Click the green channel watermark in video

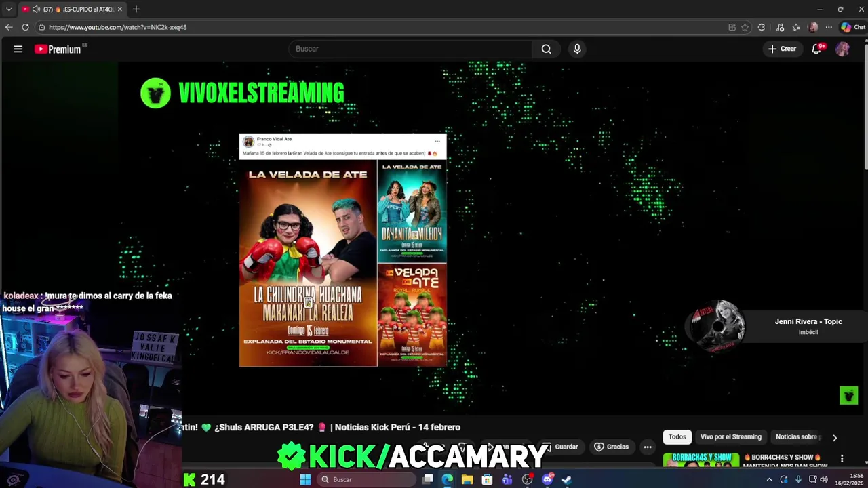tap(848, 395)
